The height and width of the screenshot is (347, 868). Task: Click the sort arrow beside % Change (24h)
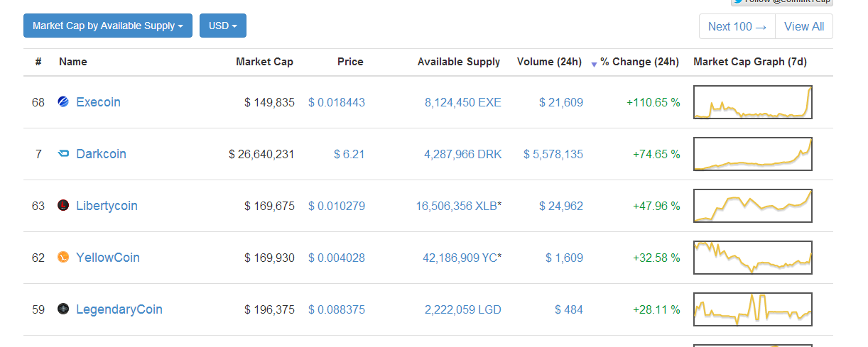coord(594,65)
